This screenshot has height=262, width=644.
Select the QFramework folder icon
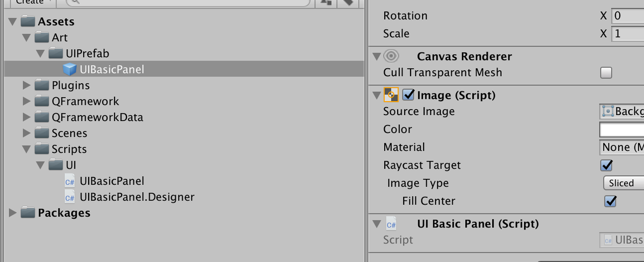(42, 102)
